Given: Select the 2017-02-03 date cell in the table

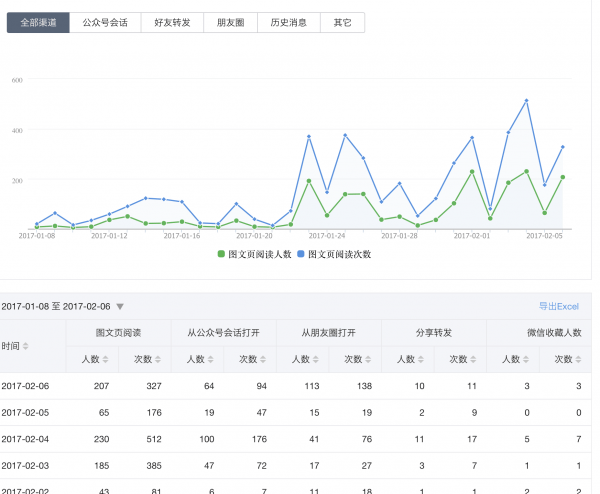Looking at the screenshot, I should 25,466.
